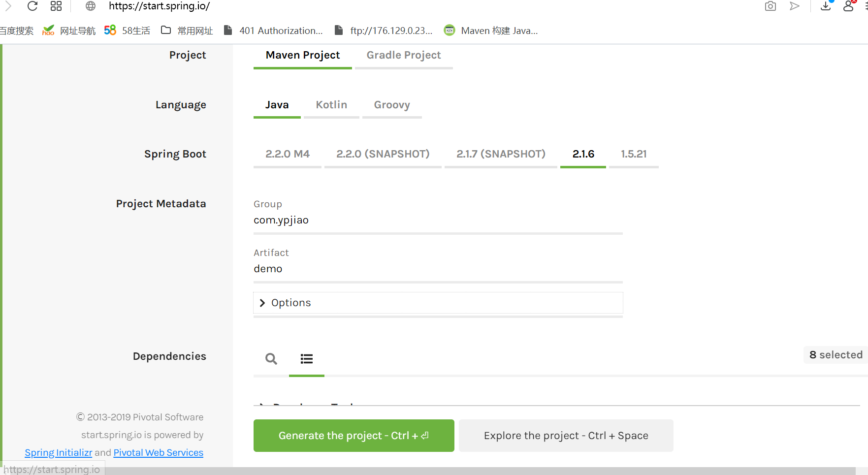Click the send arrow icon in toolbar
Viewport: 868px width, 475px height.
[x=795, y=6]
